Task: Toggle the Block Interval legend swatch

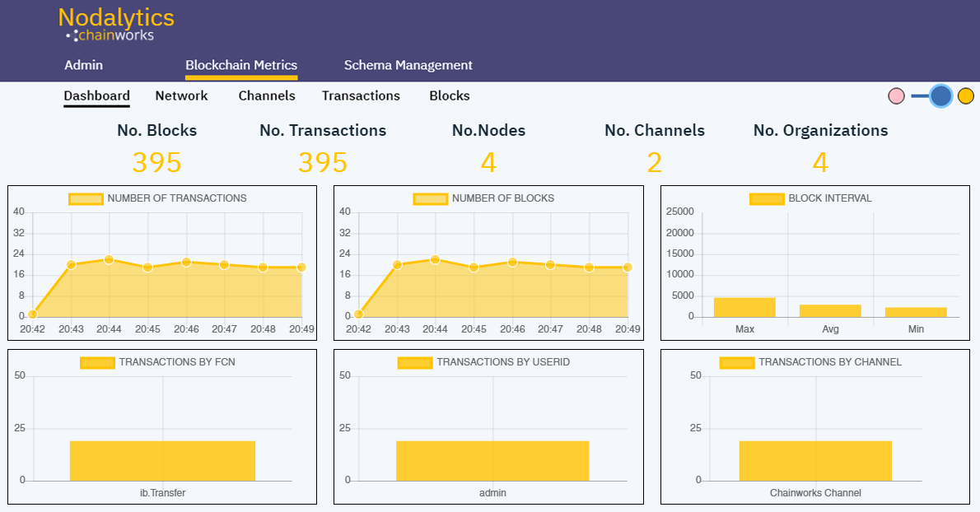Action: (767, 198)
